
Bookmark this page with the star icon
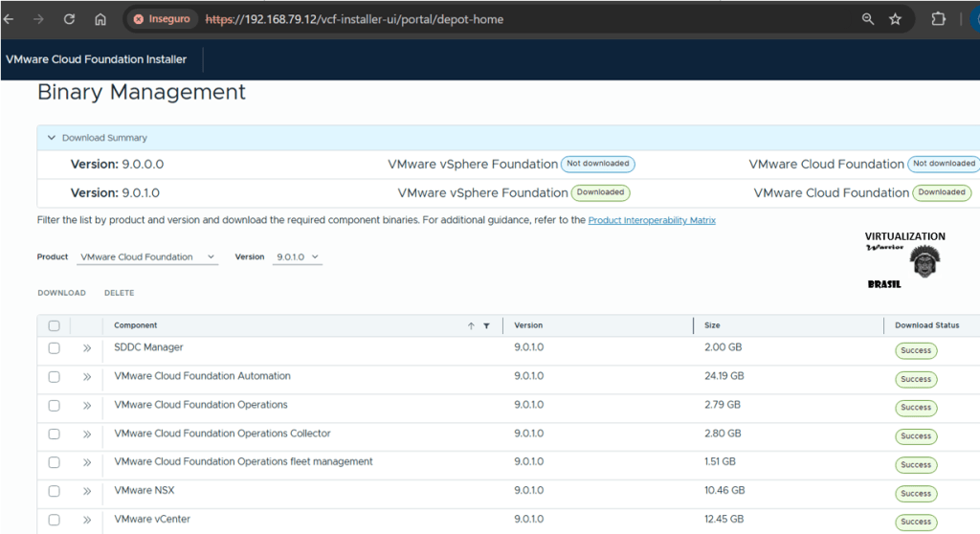click(x=895, y=19)
